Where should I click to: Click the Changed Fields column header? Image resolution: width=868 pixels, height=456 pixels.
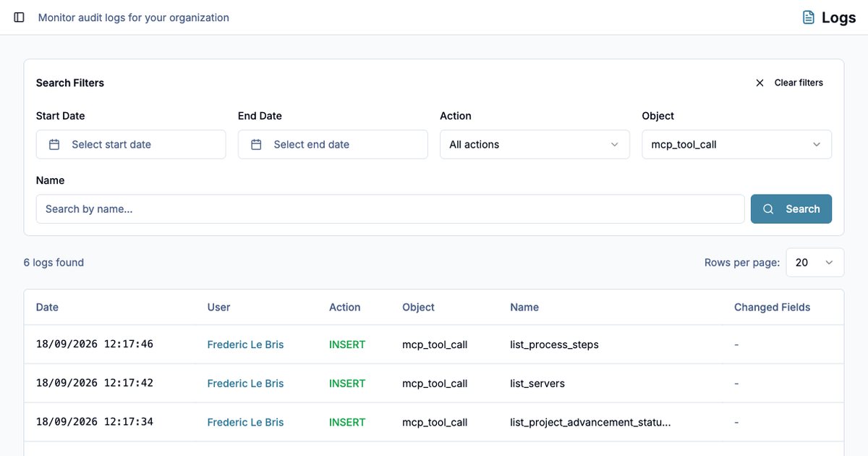click(772, 308)
